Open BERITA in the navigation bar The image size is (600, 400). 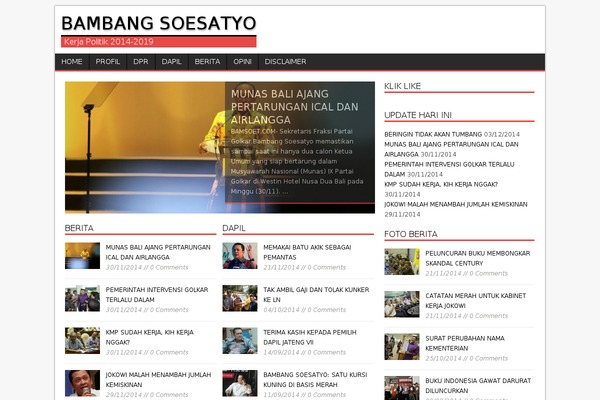pos(207,62)
